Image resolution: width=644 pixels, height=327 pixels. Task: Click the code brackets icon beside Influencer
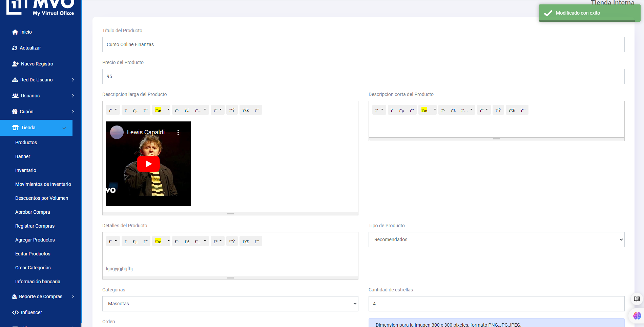(x=15, y=312)
